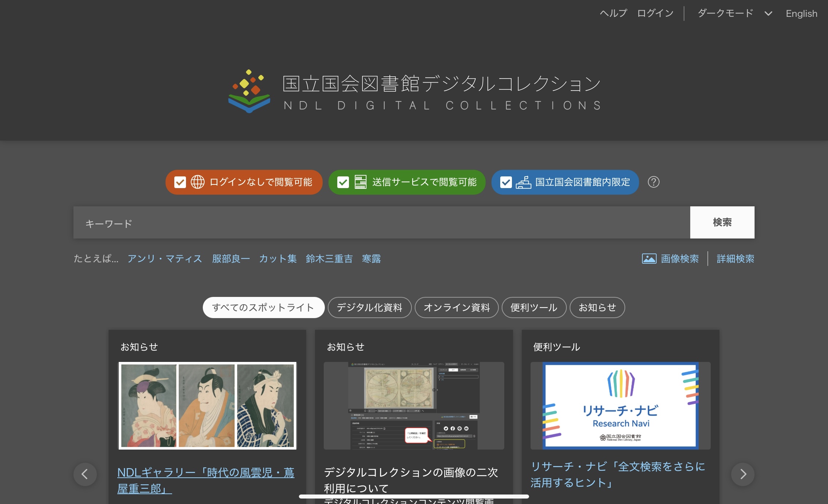Screen dimensions: 828x504
Task: Open the ダークモード theme selector
Action: (735, 14)
